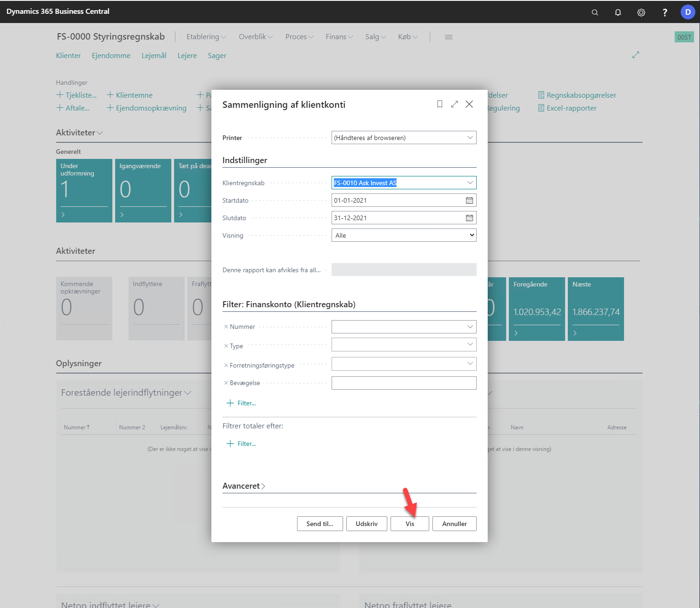Open the search magnifier in top bar
This screenshot has height=608, width=700.
(595, 12)
